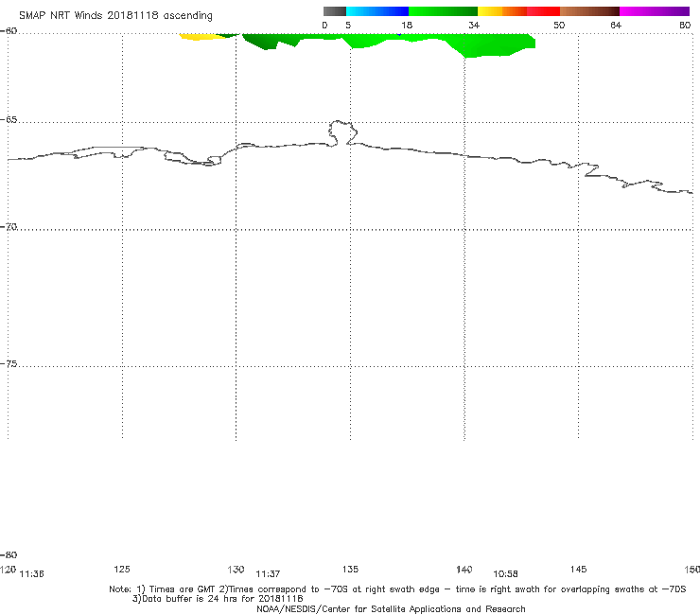Click the note "3)Data buffer is 24 hrs"

pyautogui.click(x=218, y=599)
